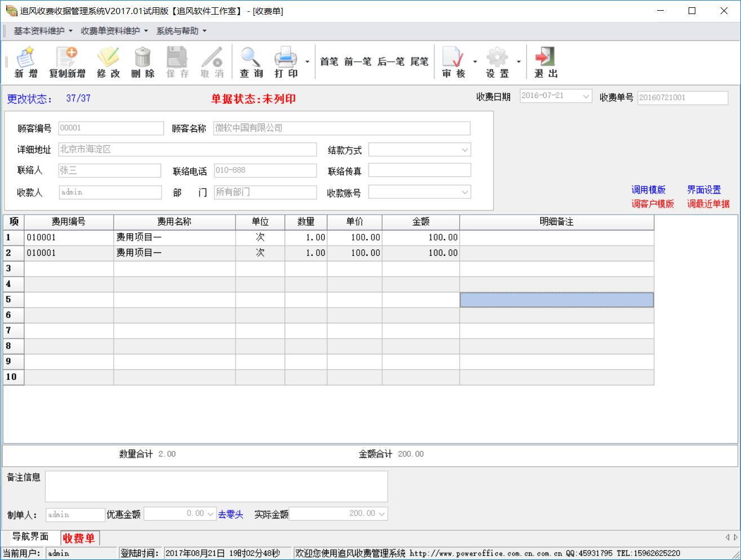Jump to last record with 尾笔
The image size is (741, 560).
tap(419, 61)
